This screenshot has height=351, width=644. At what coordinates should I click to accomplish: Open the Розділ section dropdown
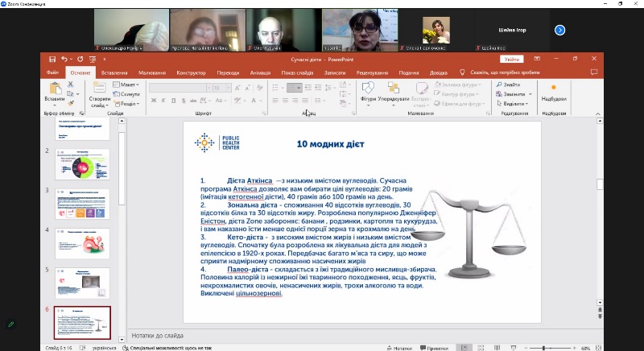[x=127, y=104]
